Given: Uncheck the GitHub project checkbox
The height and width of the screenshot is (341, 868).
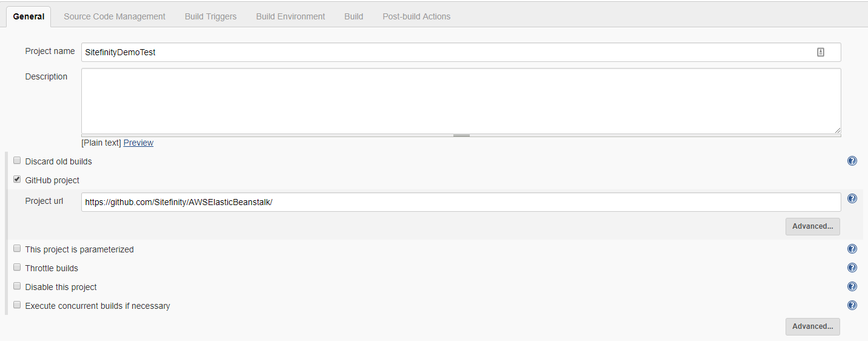Looking at the screenshot, I should pos(17,180).
